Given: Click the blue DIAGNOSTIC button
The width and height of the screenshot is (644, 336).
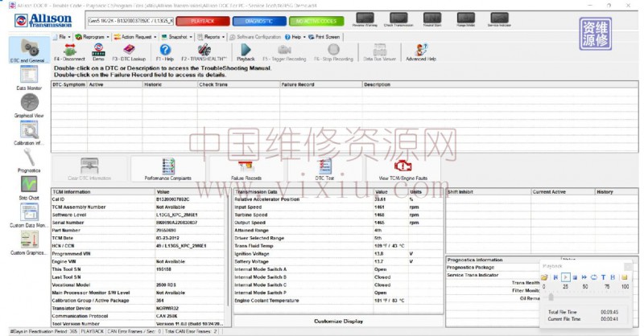Looking at the screenshot, I should [259, 21].
